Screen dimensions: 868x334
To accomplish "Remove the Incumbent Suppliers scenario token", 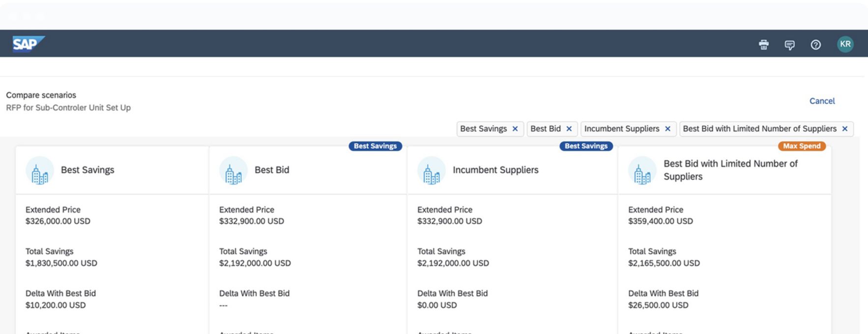I will click(x=667, y=129).
